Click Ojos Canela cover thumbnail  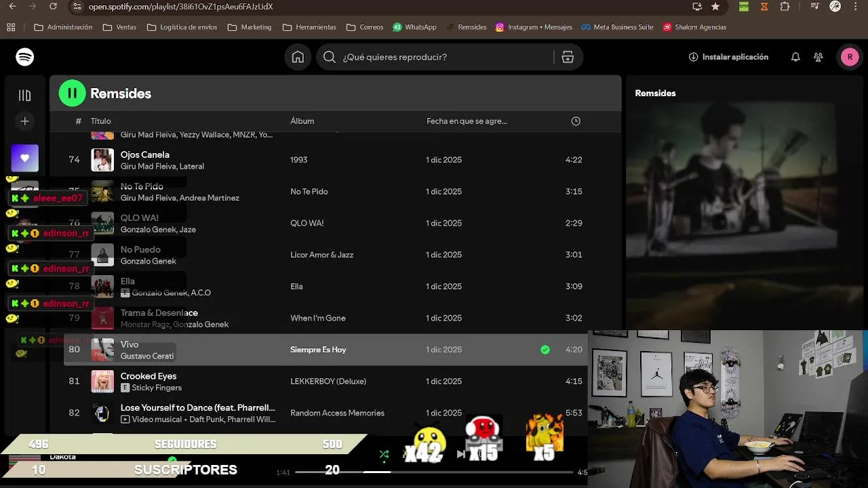[102, 160]
